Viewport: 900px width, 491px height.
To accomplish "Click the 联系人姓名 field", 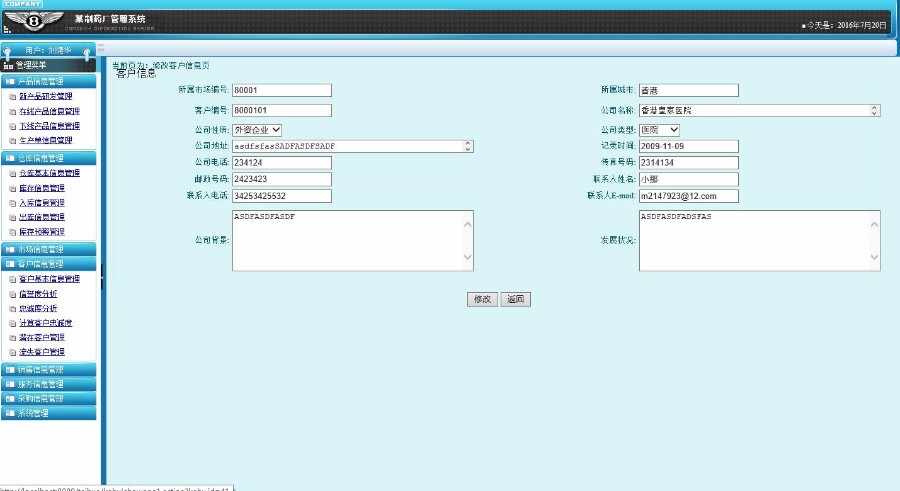I will (689, 180).
